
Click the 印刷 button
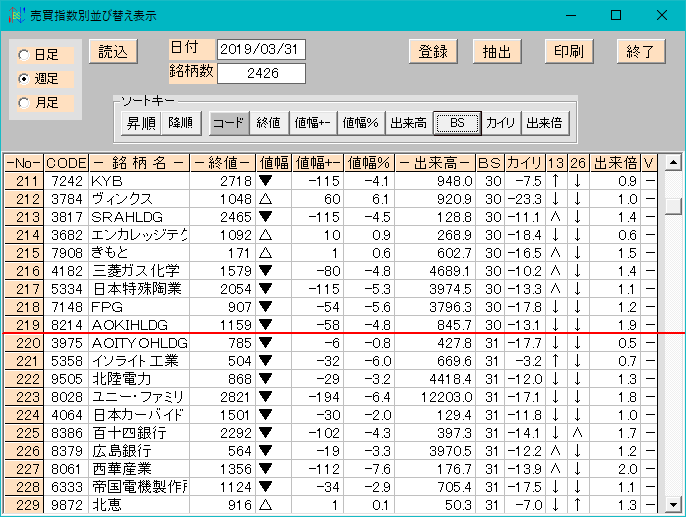click(x=569, y=52)
